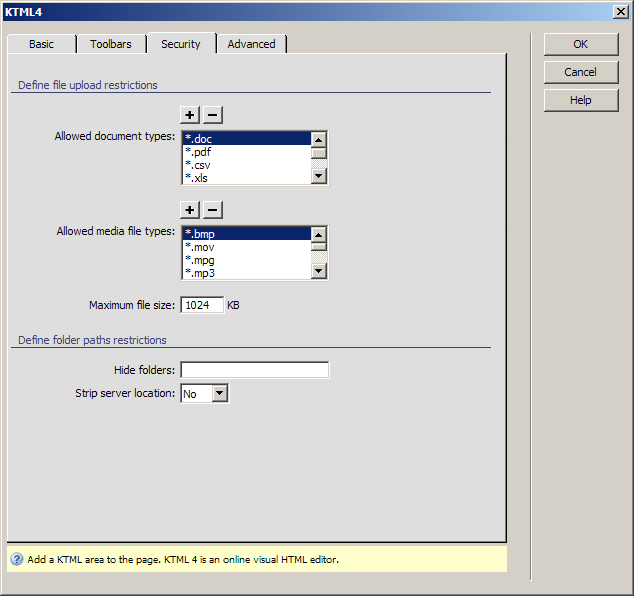
Task: Click the Maximum file size field
Action: pyautogui.click(x=202, y=305)
